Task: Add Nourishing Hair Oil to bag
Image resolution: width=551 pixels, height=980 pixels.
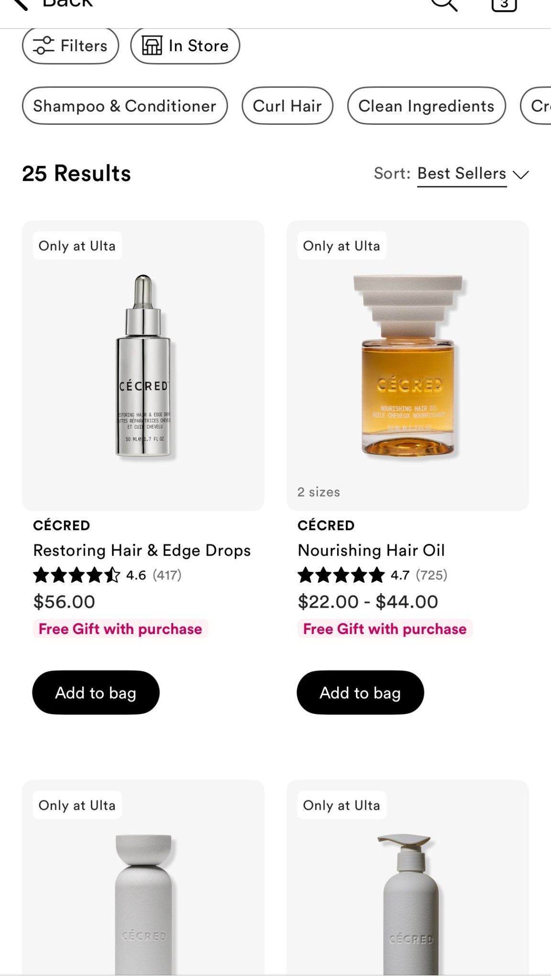Action: tap(360, 692)
